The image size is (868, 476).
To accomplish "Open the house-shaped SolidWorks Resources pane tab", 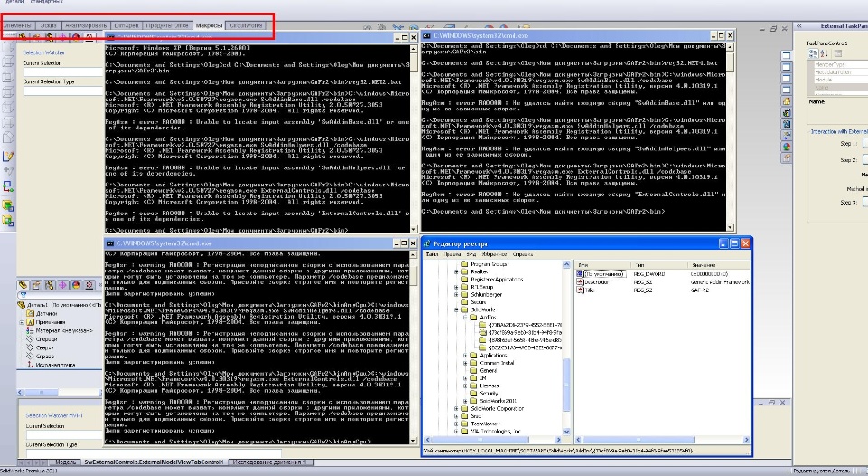I will [x=786, y=100].
